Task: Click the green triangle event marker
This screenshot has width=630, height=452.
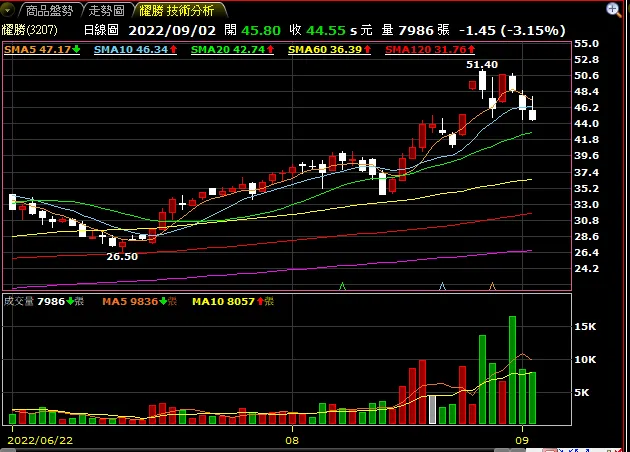Action: tap(342, 286)
